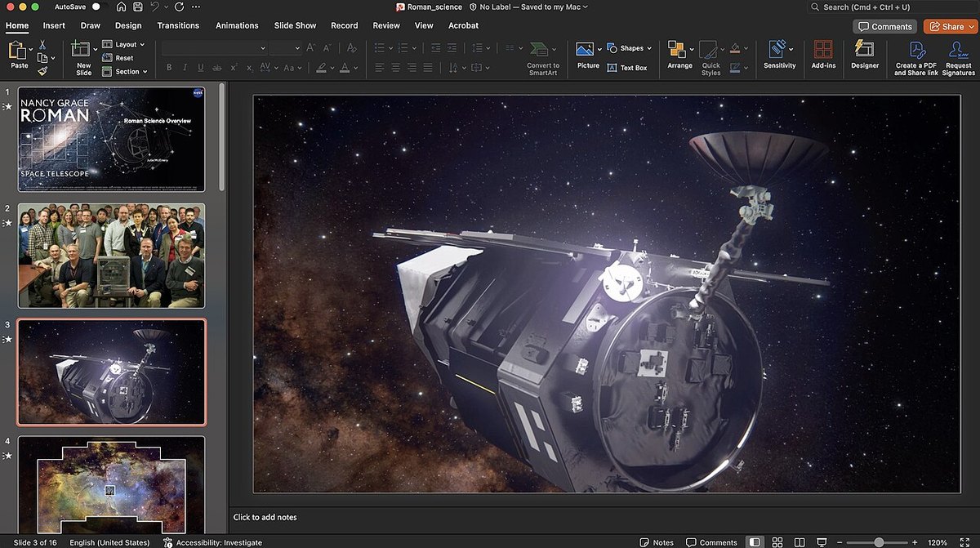Click Create a PDF and Share link
980x548 pixels.
pyautogui.click(x=916, y=57)
